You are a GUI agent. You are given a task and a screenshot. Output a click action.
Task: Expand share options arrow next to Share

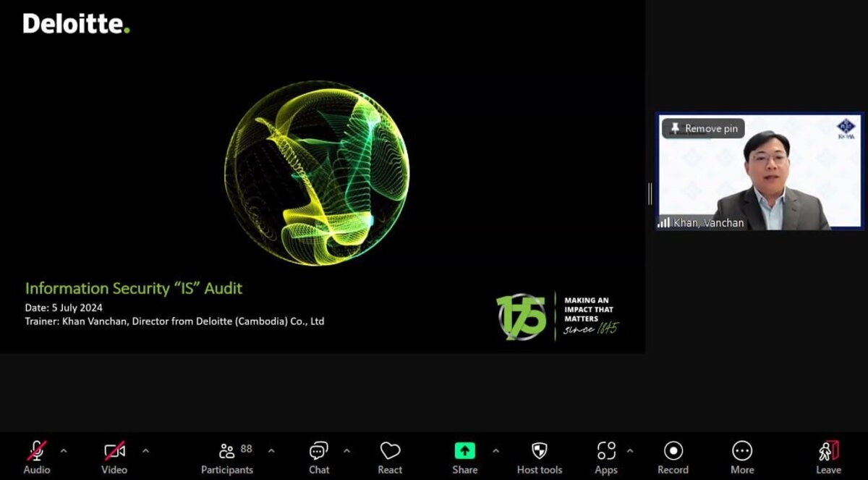coord(495,451)
